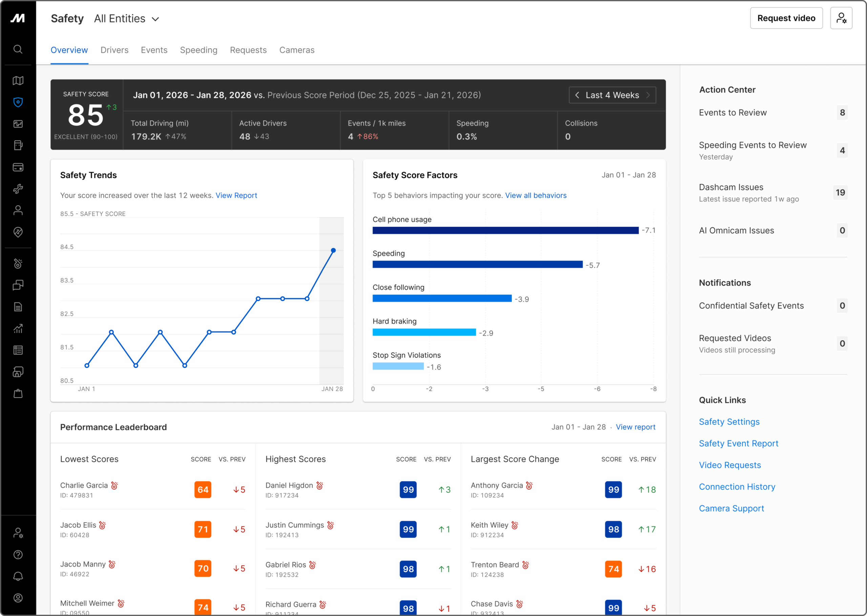This screenshot has width=867, height=616.
Task: Open admin settings via person-gear icon
Action: point(18,534)
